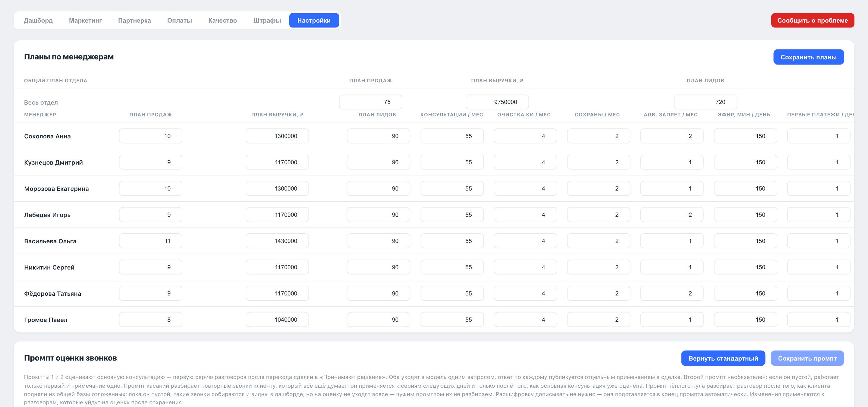Click the red Сообщить о проблеме button
868x407 pixels.
[813, 21]
